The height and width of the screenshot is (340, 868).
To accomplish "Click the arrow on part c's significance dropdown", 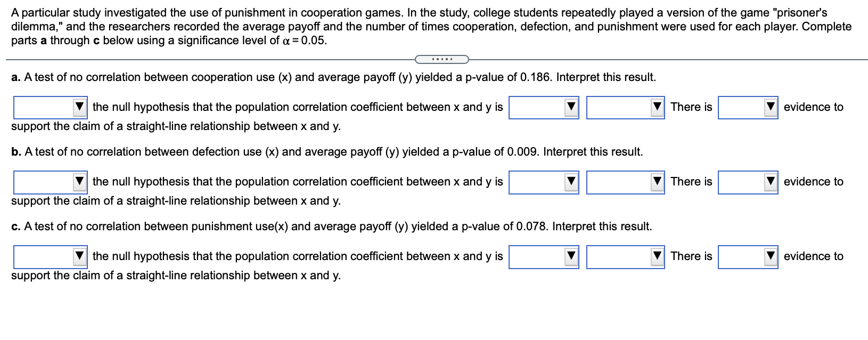I will 658,256.
